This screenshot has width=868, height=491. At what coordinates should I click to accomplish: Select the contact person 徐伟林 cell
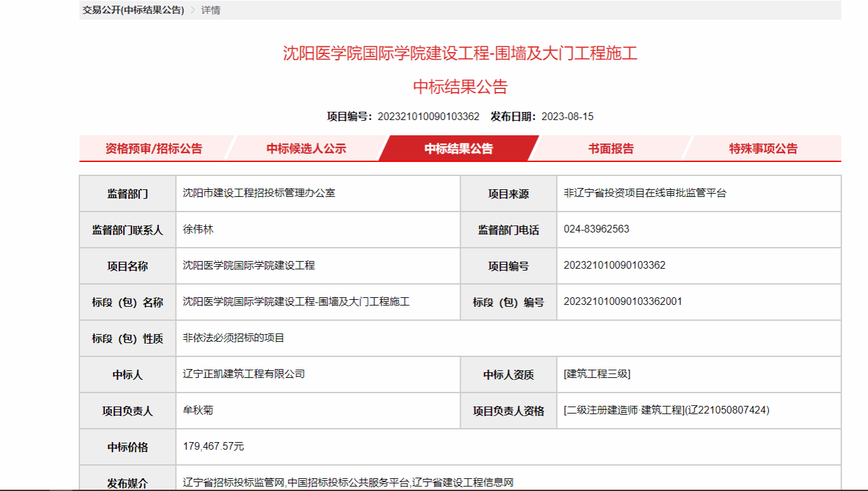198,229
